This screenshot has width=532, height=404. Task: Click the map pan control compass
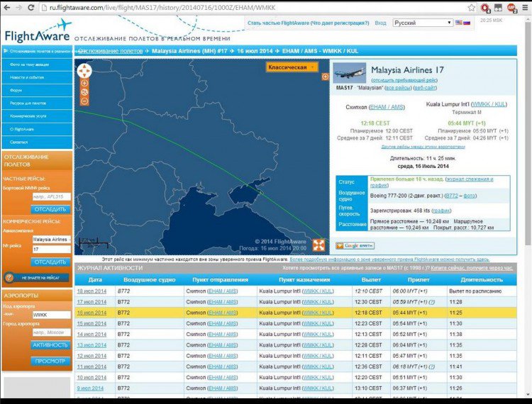84,71
